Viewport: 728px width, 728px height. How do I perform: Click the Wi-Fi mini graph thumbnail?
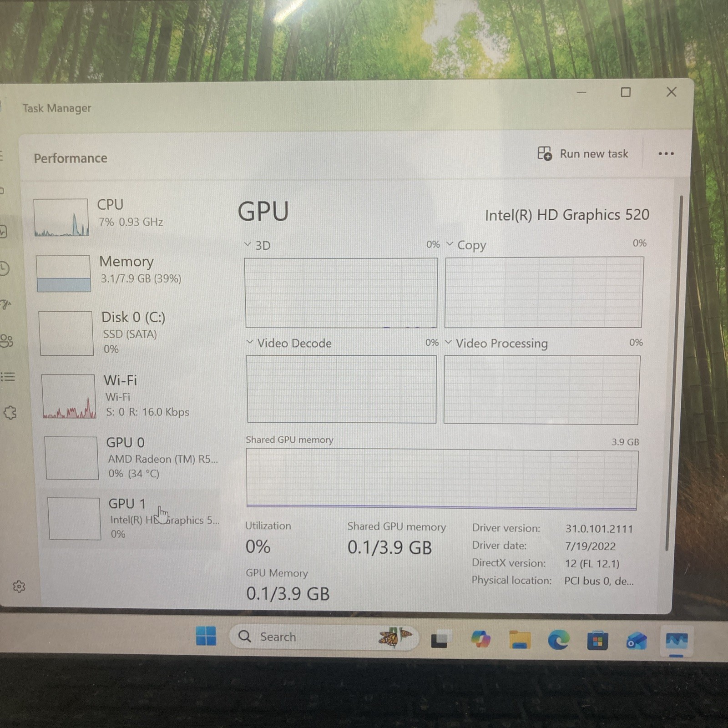[x=69, y=396]
